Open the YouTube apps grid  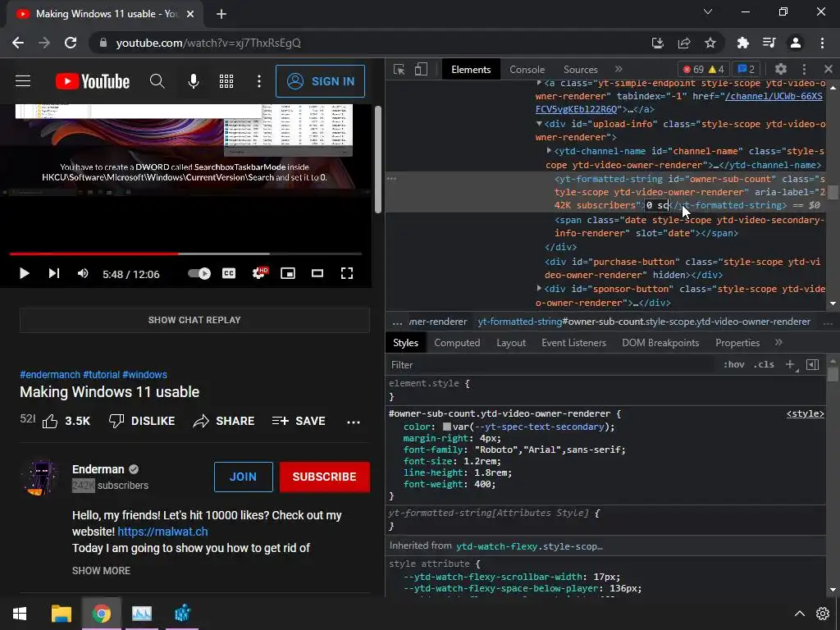click(x=226, y=81)
